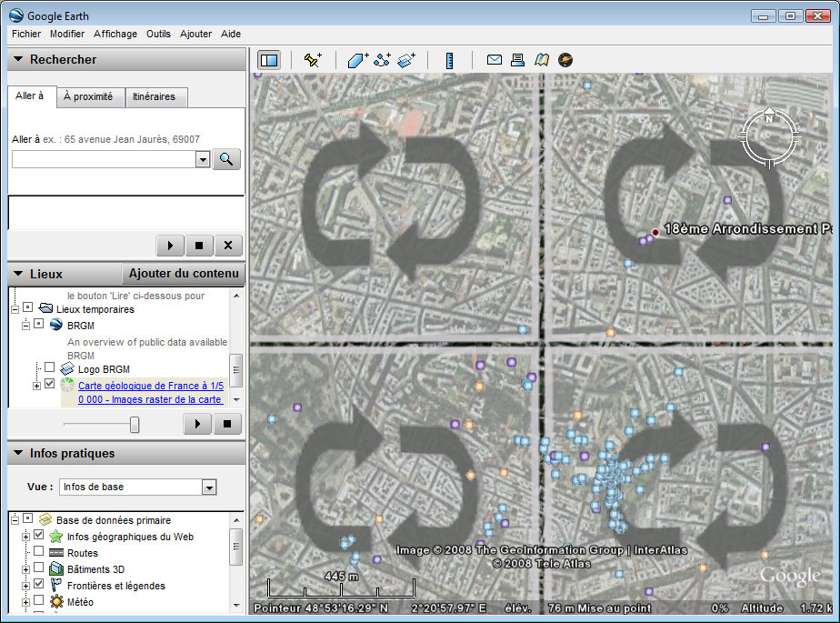Click the Routes road icon
The width and height of the screenshot is (840, 623).
point(56,553)
